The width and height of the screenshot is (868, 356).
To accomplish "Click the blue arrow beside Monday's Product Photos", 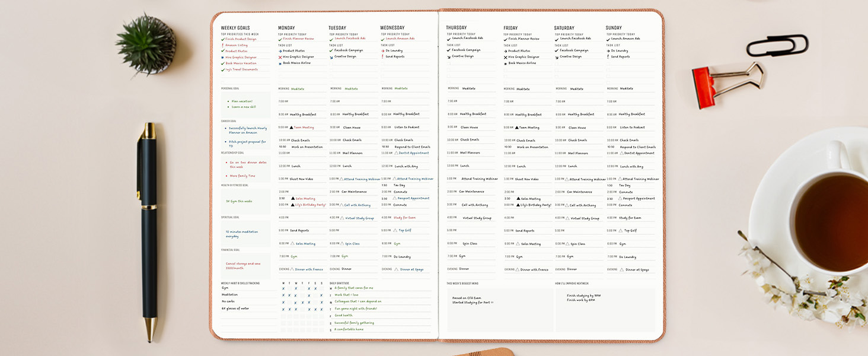I will click(280, 51).
